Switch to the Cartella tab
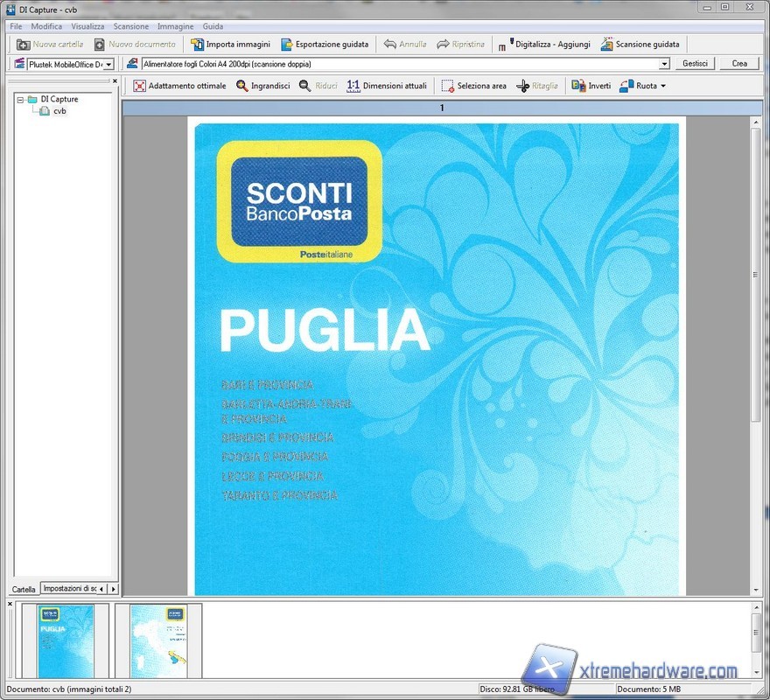The height and width of the screenshot is (700, 770). point(24,589)
